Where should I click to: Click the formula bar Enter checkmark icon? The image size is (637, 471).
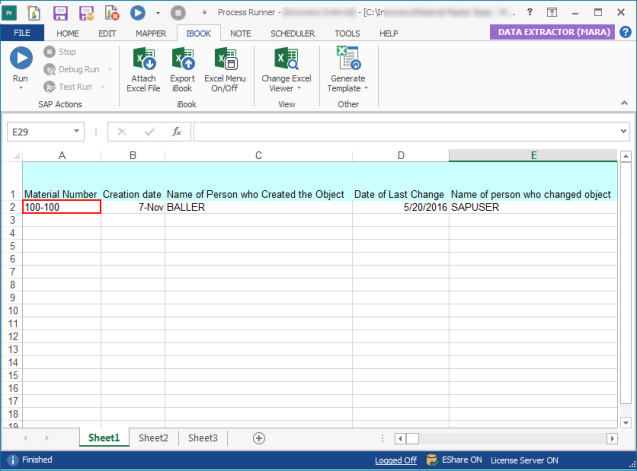pos(150,132)
